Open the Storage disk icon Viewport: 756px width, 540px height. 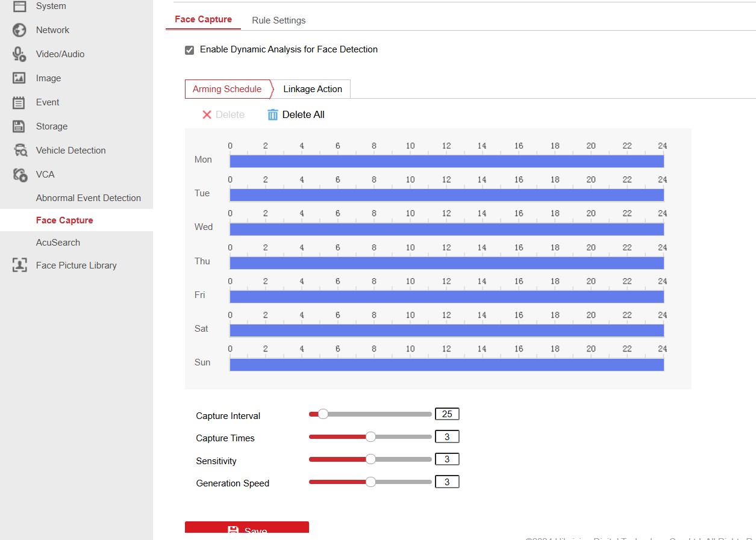click(19, 126)
